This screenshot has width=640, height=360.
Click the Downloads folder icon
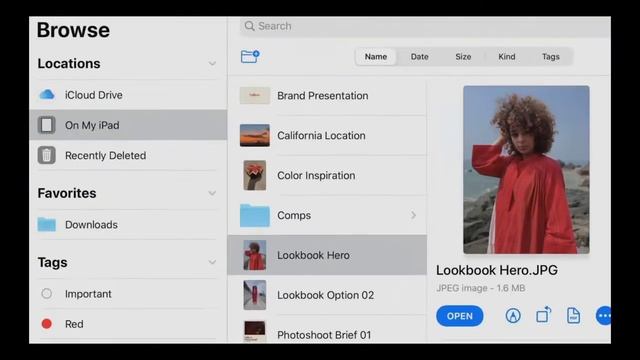pyautogui.click(x=47, y=224)
